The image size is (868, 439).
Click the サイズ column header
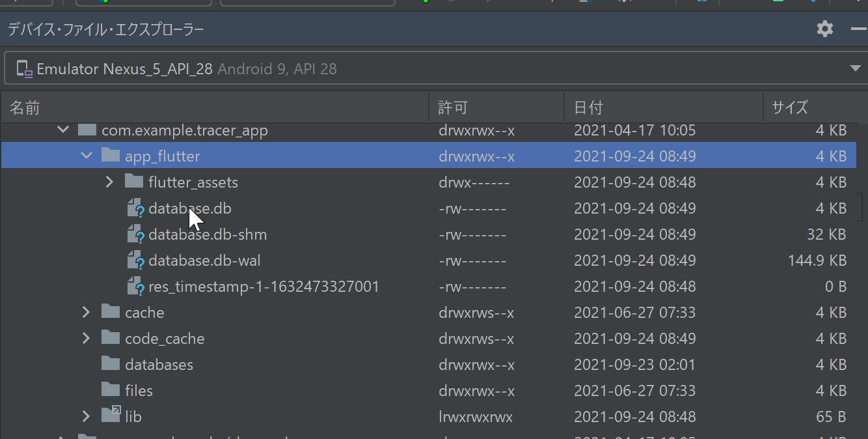pos(789,107)
